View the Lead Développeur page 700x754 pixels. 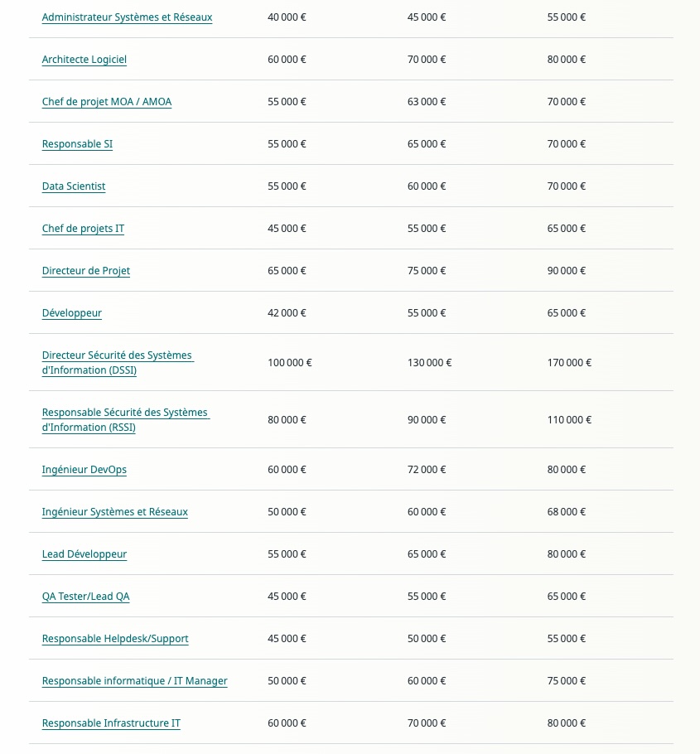point(84,554)
